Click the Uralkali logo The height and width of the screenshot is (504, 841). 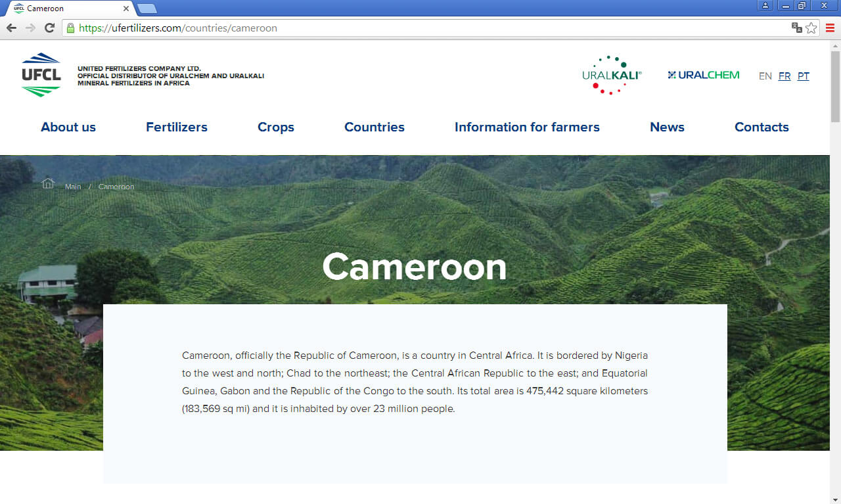(x=612, y=75)
